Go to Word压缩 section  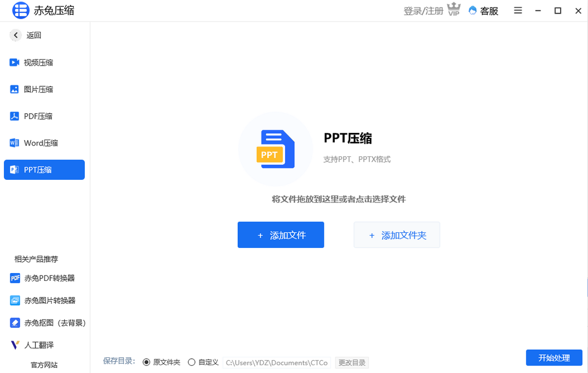[41, 143]
